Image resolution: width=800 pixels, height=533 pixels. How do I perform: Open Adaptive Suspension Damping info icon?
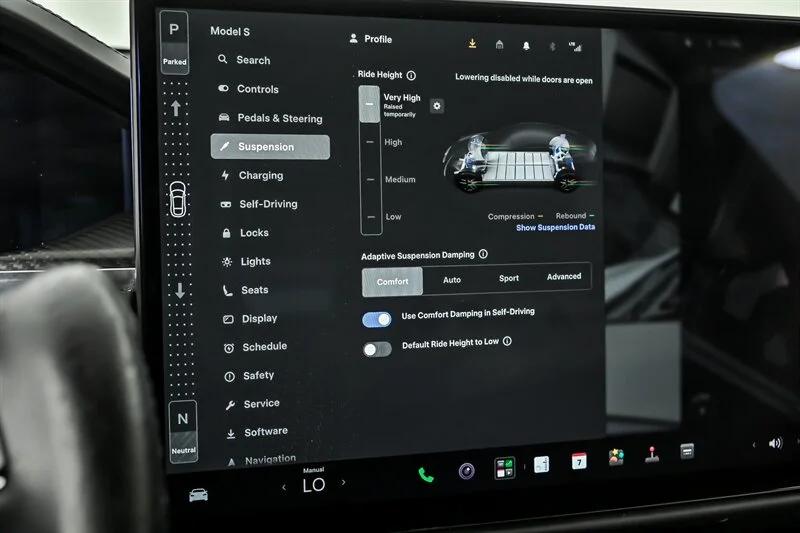pos(483,254)
